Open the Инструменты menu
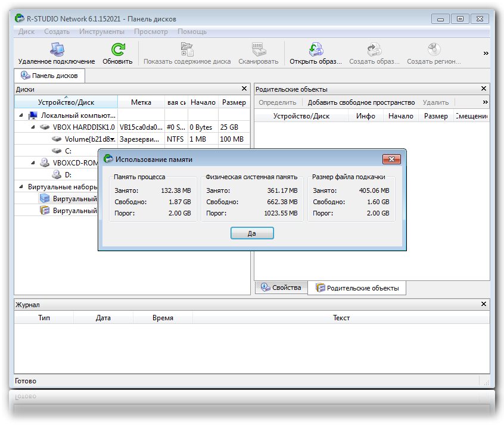504x425 pixels. pos(101,32)
